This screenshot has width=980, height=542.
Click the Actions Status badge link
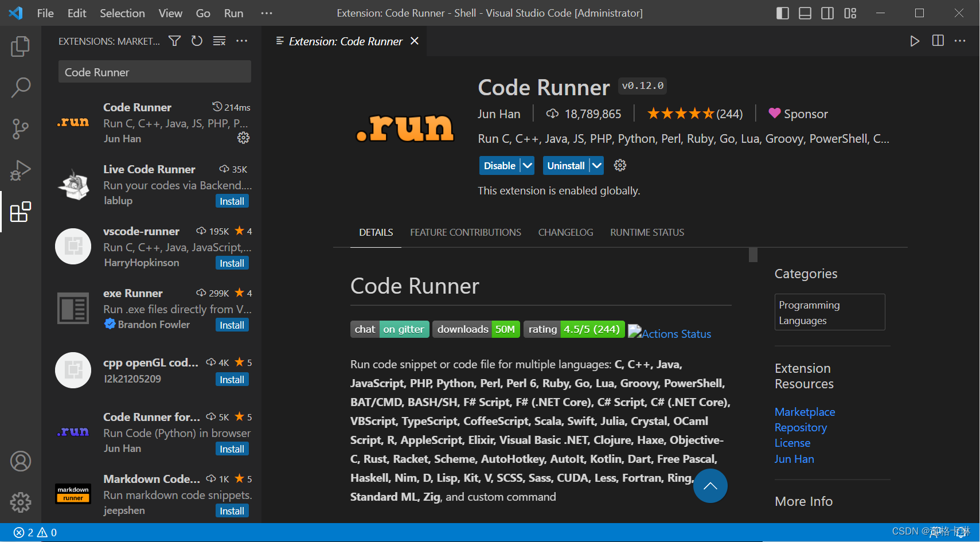point(669,333)
